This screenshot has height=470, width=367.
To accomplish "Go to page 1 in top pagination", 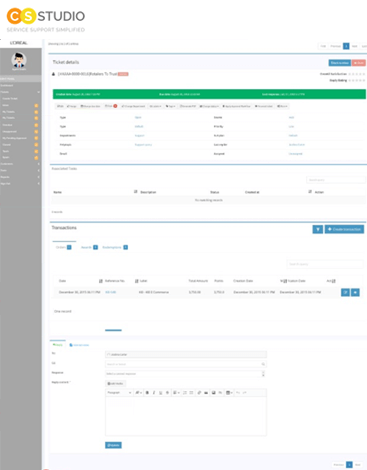I will click(346, 46).
